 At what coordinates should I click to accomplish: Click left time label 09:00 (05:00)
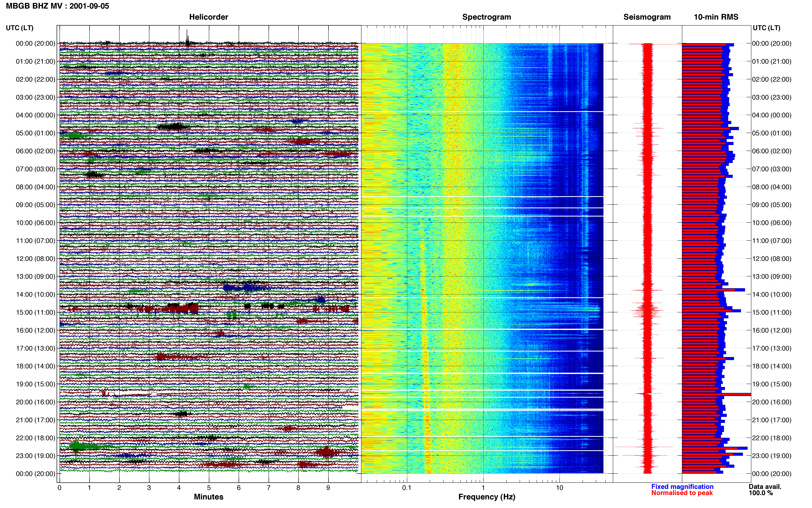[36, 205]
